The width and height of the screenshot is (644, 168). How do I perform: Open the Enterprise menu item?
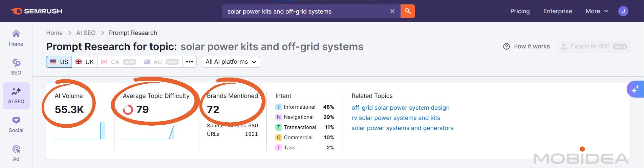pyautogui.click(x=557, y=11)
